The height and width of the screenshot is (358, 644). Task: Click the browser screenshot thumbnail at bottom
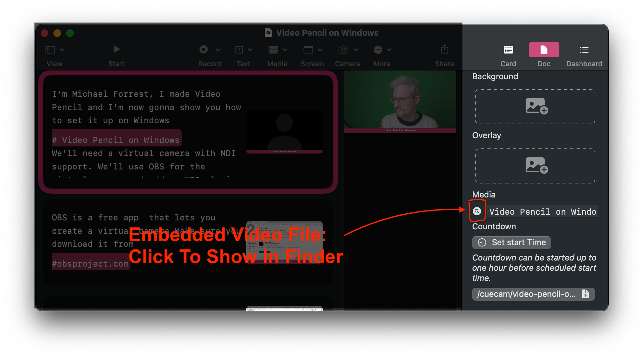[284, 308]
